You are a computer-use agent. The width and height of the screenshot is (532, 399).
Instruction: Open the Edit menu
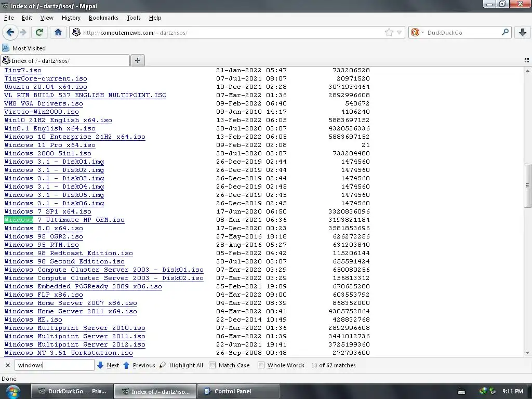[x=27, y=18]
